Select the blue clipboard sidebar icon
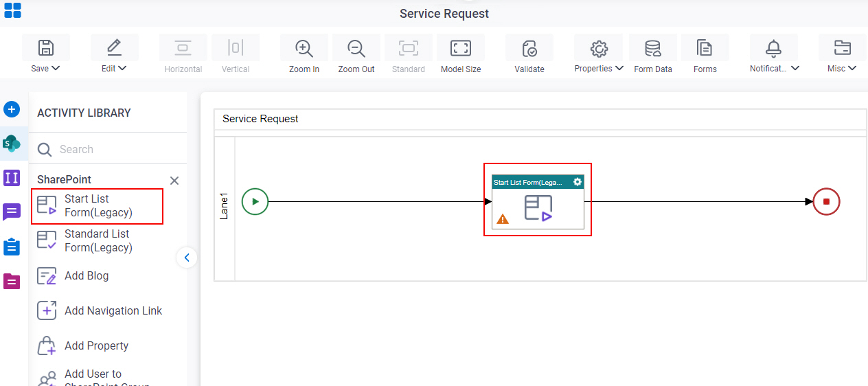 [12, 247]
